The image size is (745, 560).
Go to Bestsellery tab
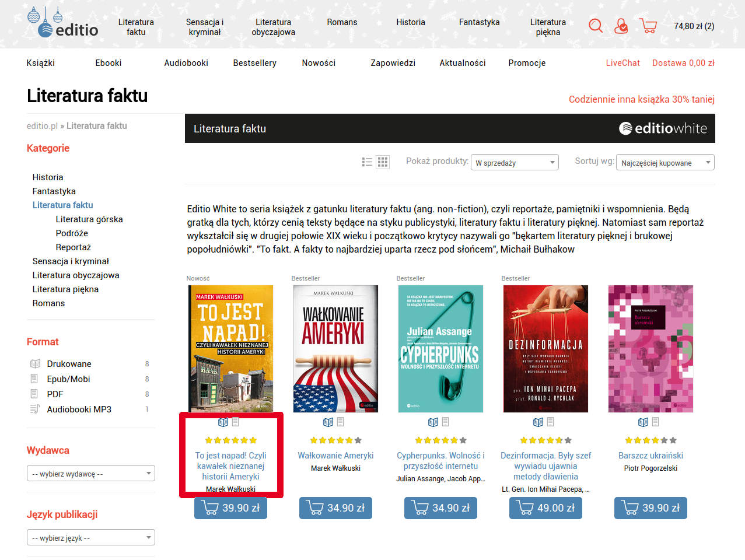(255, 63)
